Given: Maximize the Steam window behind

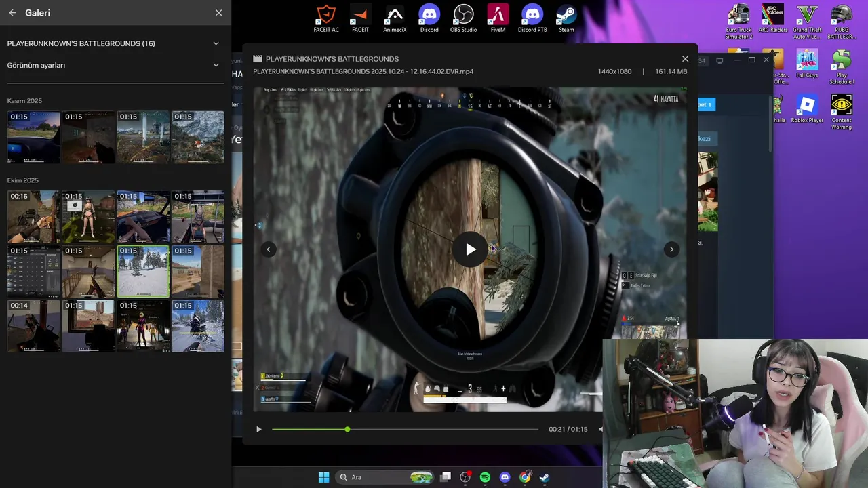Looking at the screenshot, I should click(751, 60).
